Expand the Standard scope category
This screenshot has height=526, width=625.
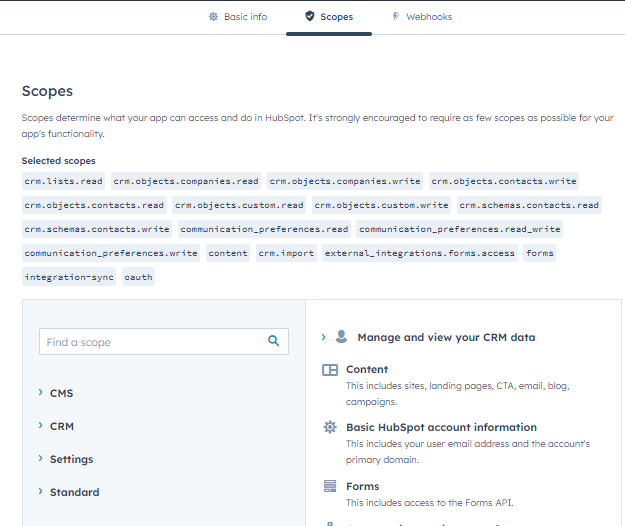[x=69, y=493]
